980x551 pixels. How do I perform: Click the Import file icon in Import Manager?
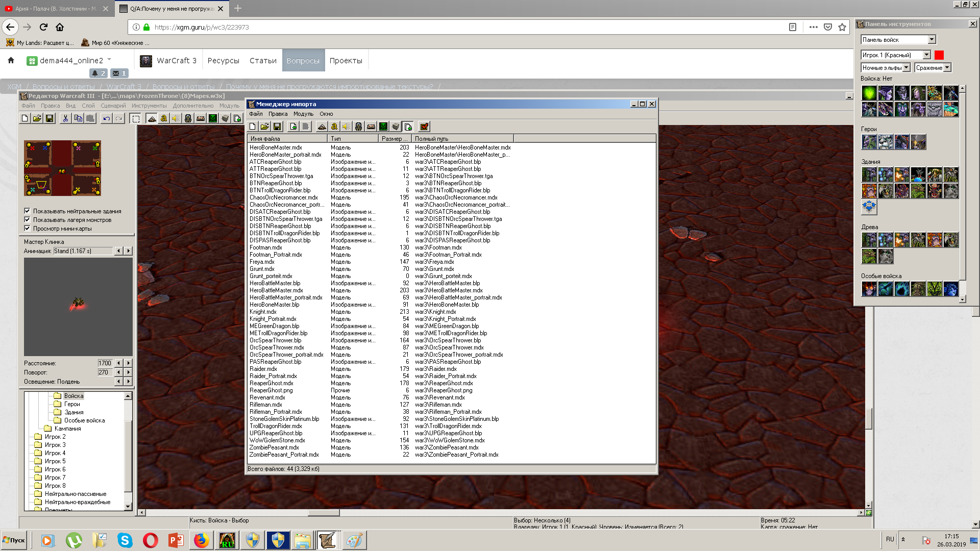coord(293,127)
